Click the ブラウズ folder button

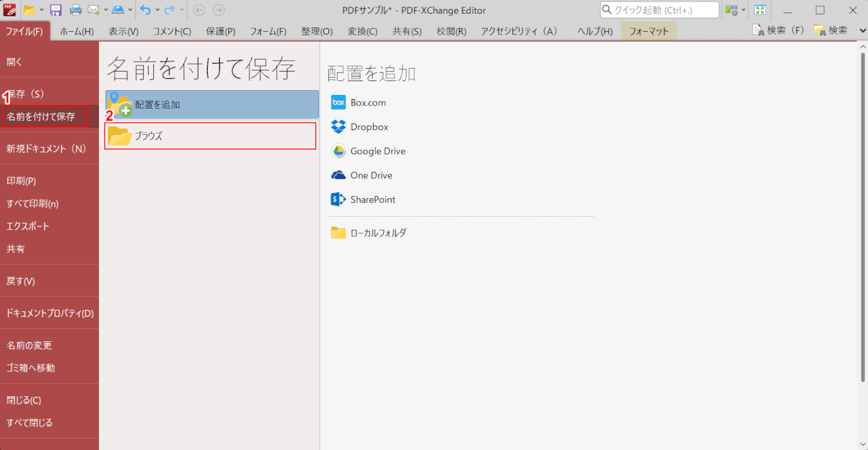(x=210, y=135)
